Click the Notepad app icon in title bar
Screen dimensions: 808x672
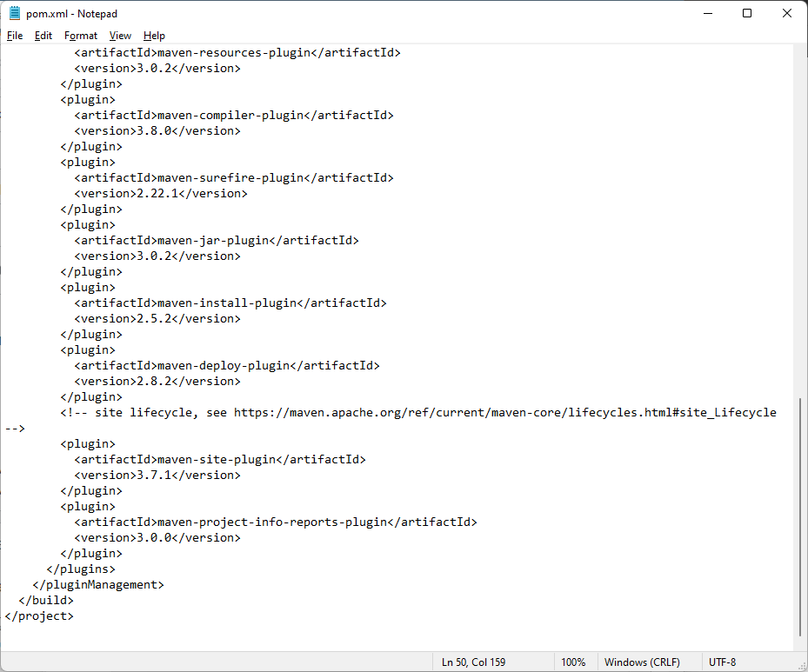tap(15, 13)
